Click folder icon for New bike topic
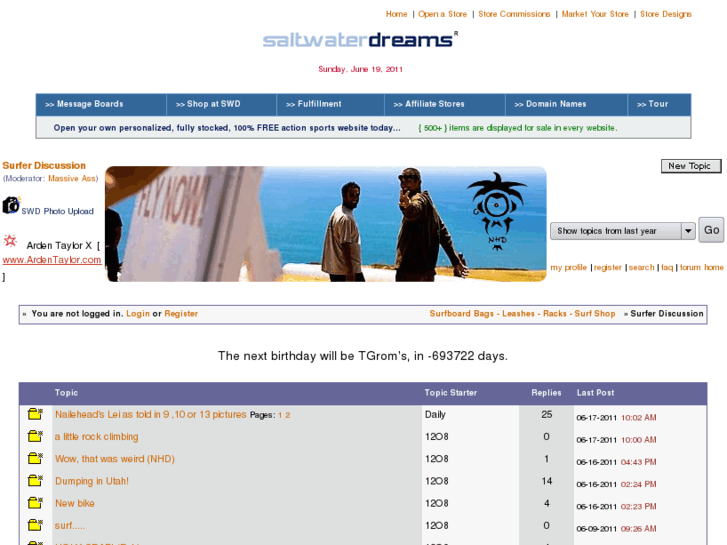This screenshot has height=545, width=727. [35, 503]
